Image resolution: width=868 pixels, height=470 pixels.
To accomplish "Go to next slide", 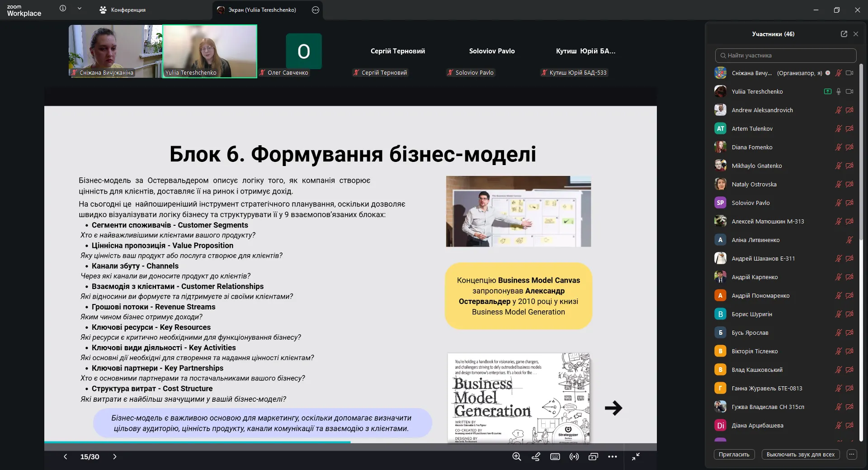I will tap(115, 456).
